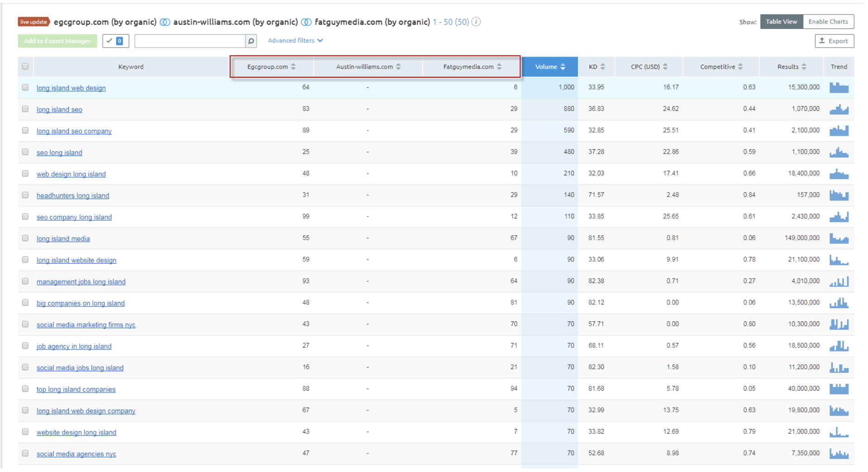This screenshot has height=472, width=868.
Task: Toggle the select-all checkbox in header
Action: pyautogui.click(x=25, y=66)
